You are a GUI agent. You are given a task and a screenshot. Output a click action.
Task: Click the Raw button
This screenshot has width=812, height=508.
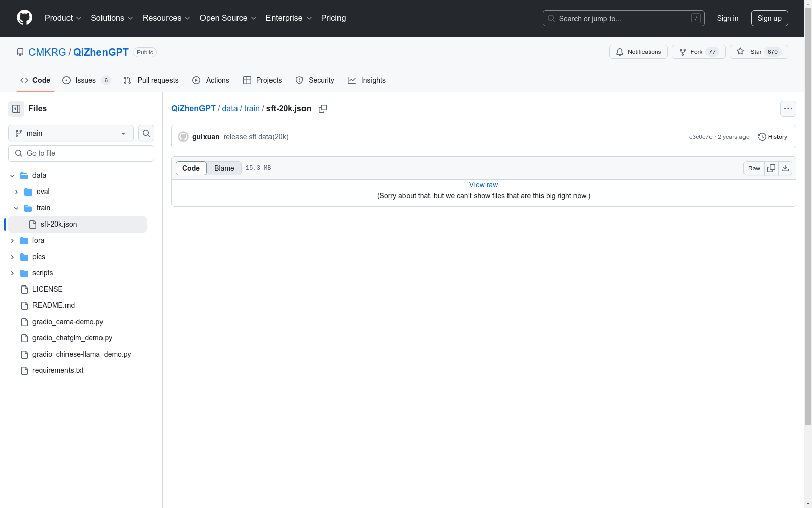pos(754,168)
